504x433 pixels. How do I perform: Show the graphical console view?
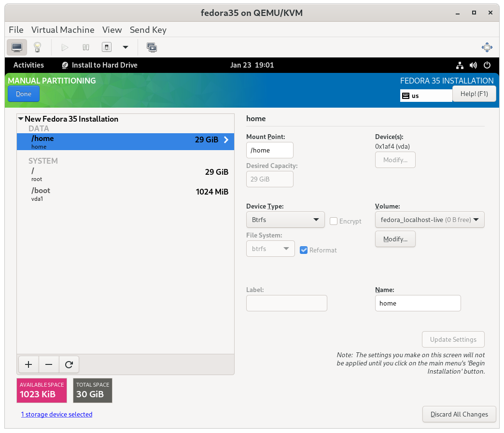[17, 48]
